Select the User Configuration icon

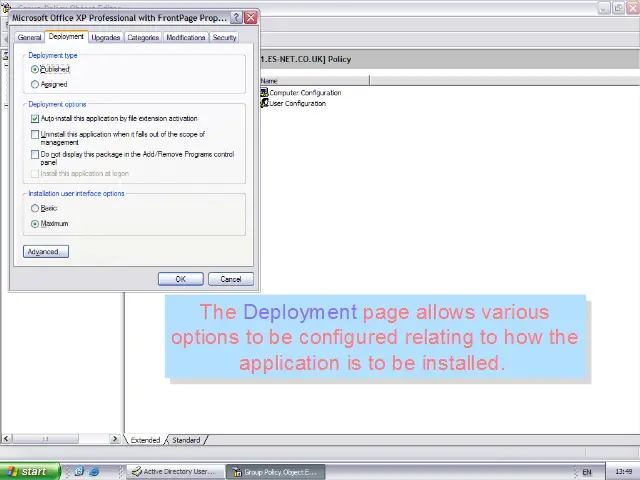264,103
